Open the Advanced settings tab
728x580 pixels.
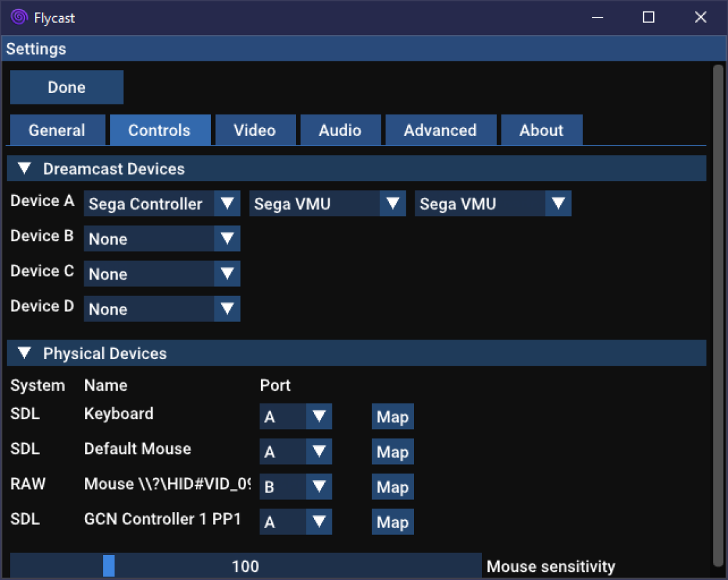(x=440, y=131)
